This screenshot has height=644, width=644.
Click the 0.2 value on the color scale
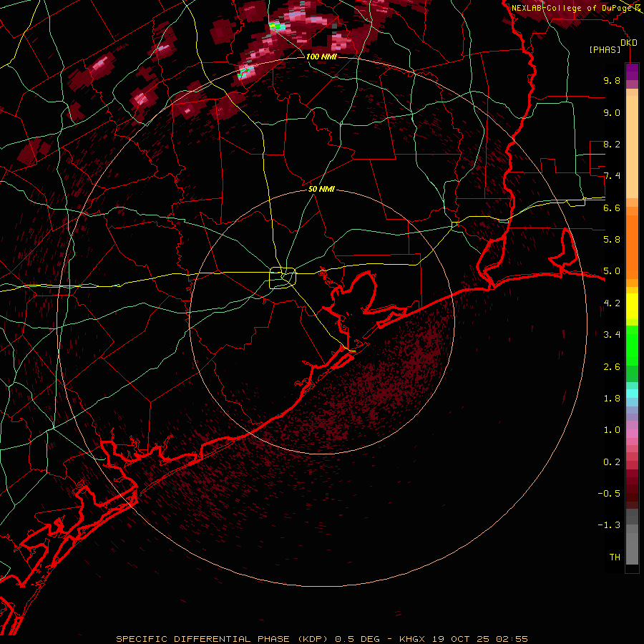(x=612, y=462)
